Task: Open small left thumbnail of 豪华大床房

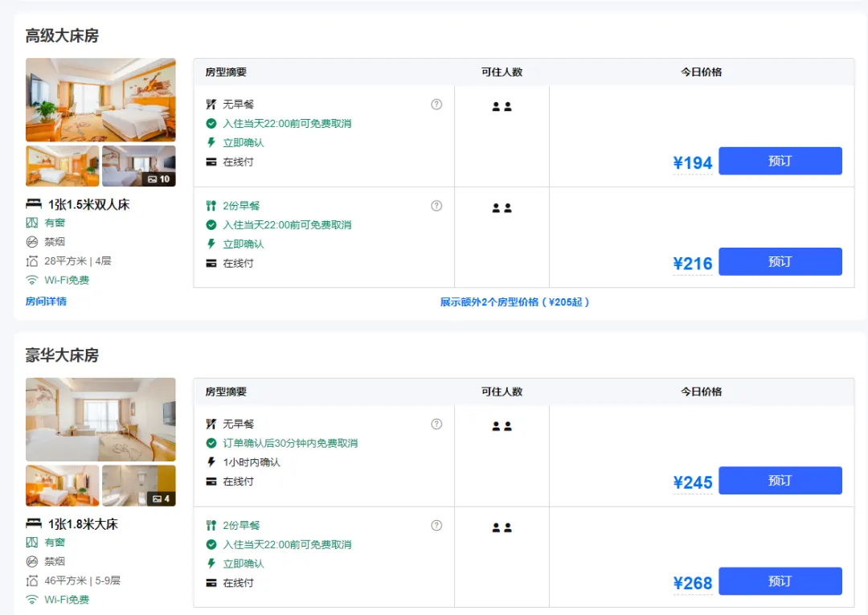Action: point(63,486)
